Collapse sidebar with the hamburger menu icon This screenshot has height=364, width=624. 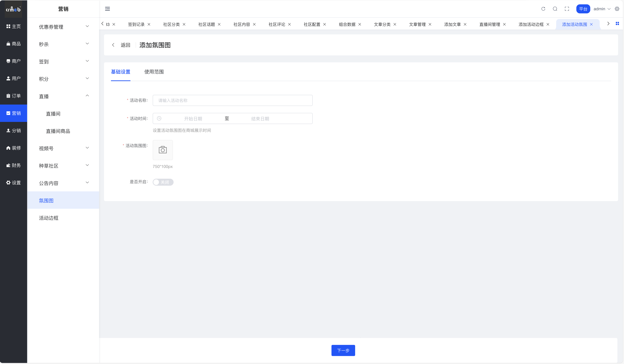point(107,9)
